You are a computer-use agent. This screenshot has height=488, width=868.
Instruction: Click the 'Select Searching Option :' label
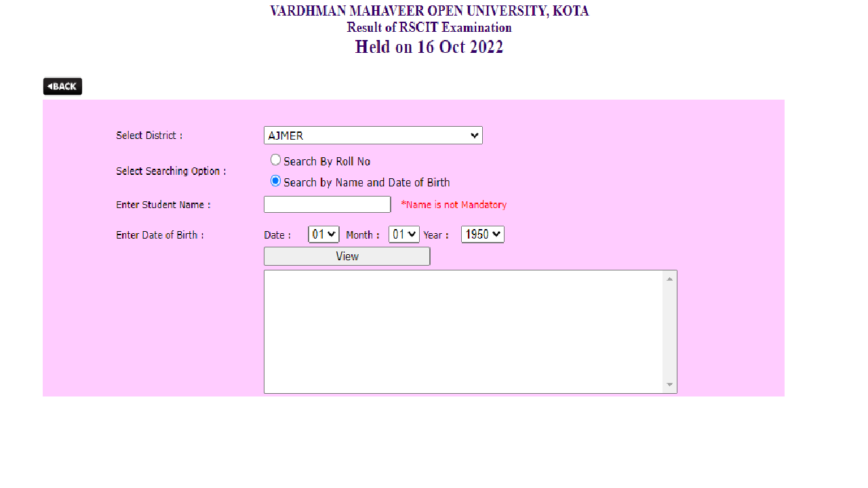[171, 171]
